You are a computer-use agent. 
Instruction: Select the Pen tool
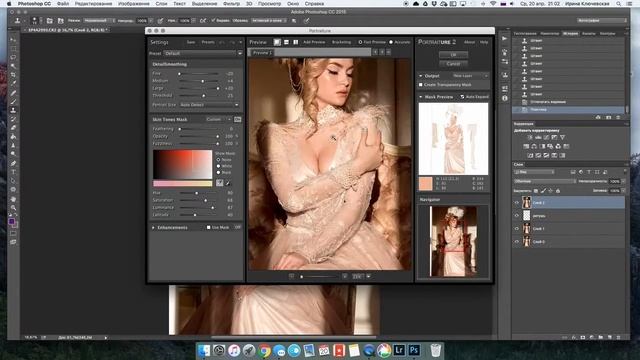click(x=13, y=163)
